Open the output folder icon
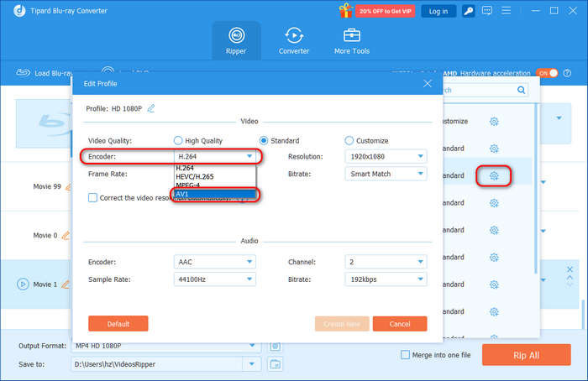The height and width of the screenshot is (381, 588). [x=276, y=363]
